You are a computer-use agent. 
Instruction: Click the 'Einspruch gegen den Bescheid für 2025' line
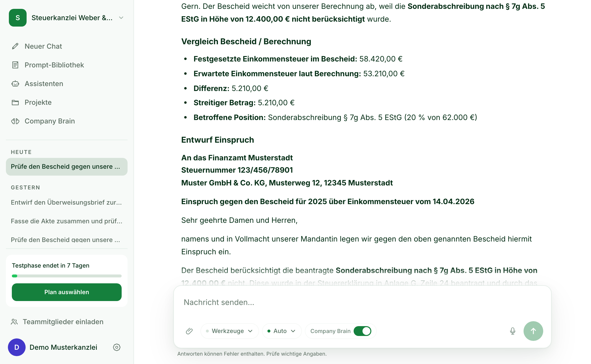click(x=328, y=202)
